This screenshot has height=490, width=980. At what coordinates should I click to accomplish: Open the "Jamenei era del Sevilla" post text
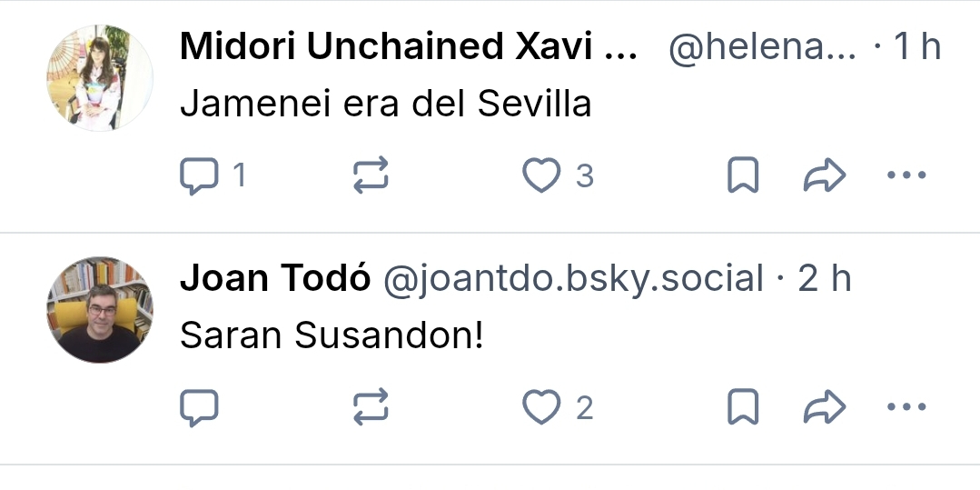tap(385, 105)
